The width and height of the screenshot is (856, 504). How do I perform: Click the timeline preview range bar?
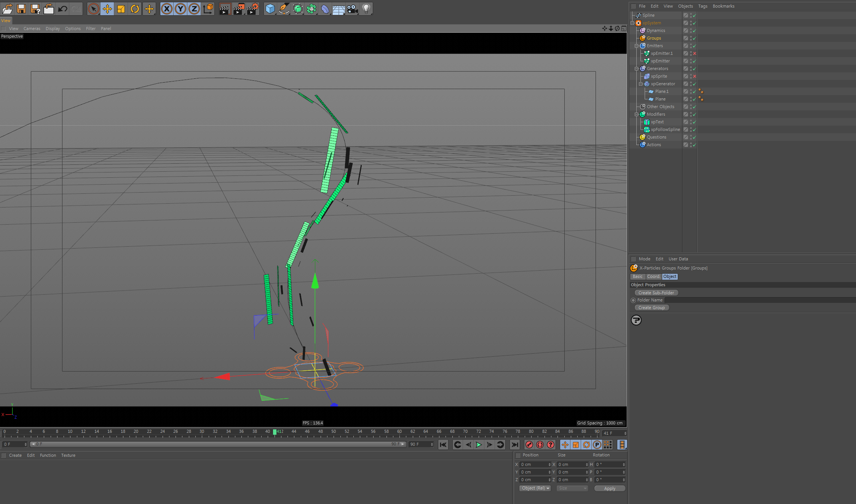click(x=218, y=444)
